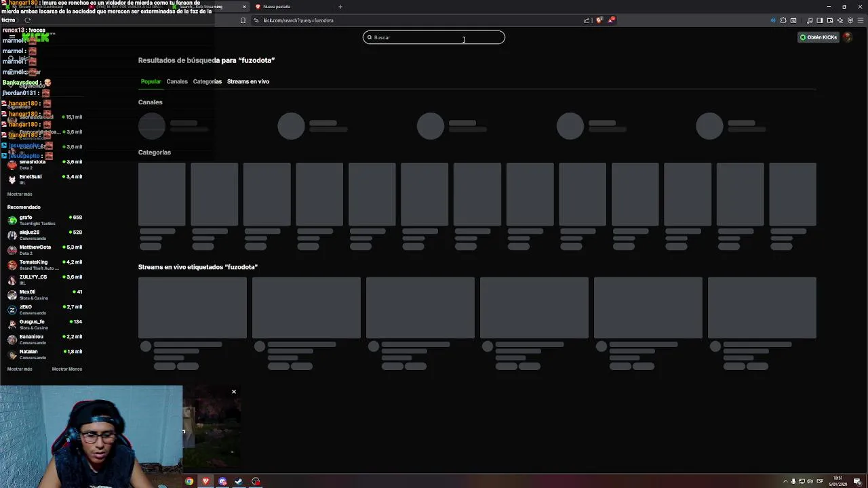Click the search results heading for fuzodota
This screenshot has height=488, width=868.
coord(206,60)
